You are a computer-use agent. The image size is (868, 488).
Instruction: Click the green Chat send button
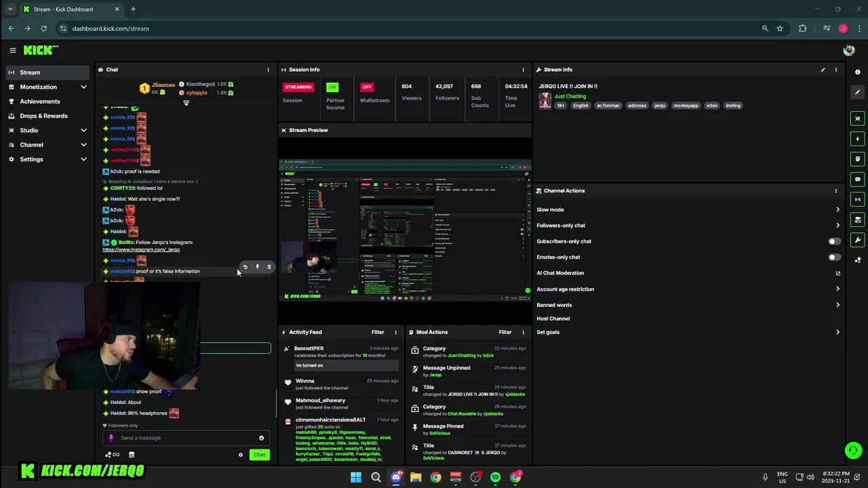point(259,455)
